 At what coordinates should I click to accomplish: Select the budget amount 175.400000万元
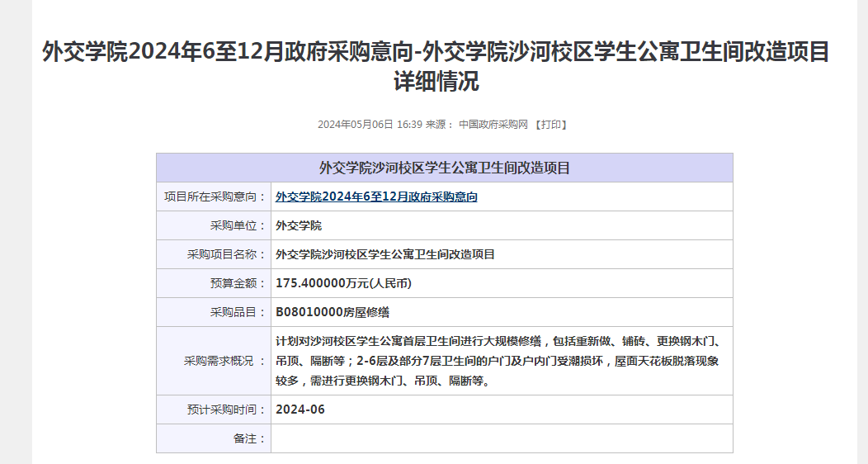coord(343,283)
